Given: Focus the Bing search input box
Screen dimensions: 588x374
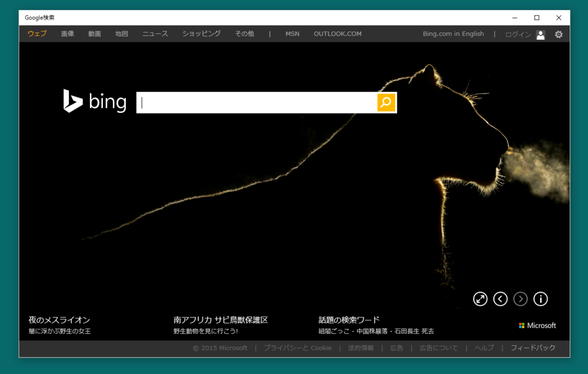Looking at the screenshot, I should [x=257, y=102].
